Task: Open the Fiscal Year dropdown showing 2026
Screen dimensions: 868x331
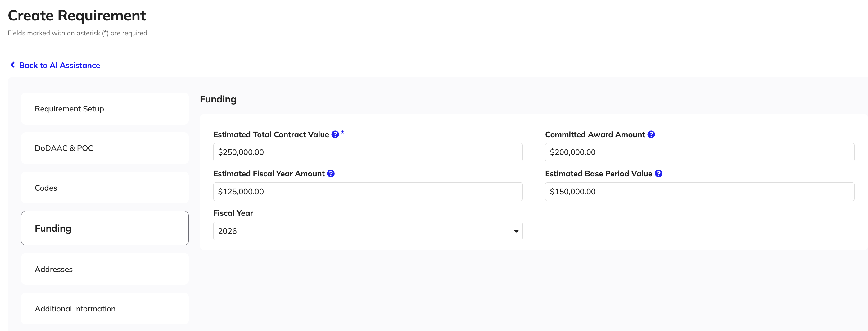Action: point(368,231)
